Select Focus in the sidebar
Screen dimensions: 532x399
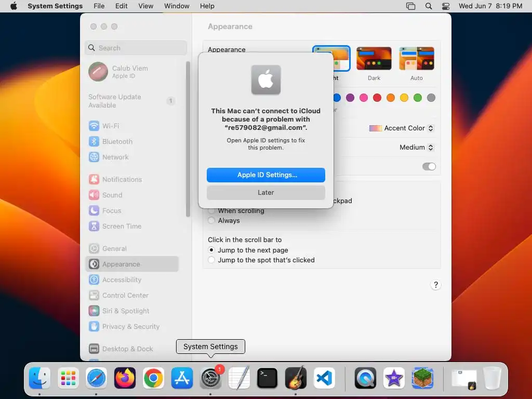pos(132,211)
